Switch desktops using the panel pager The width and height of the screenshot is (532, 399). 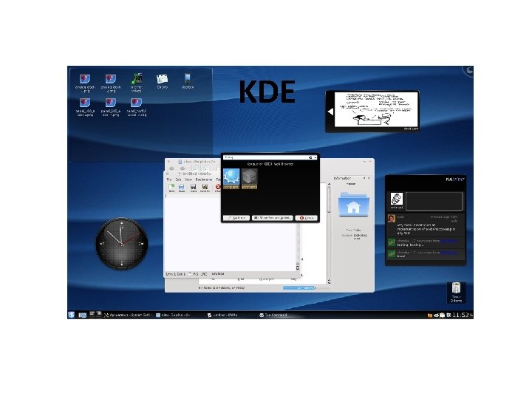click(x=95, y=314)
